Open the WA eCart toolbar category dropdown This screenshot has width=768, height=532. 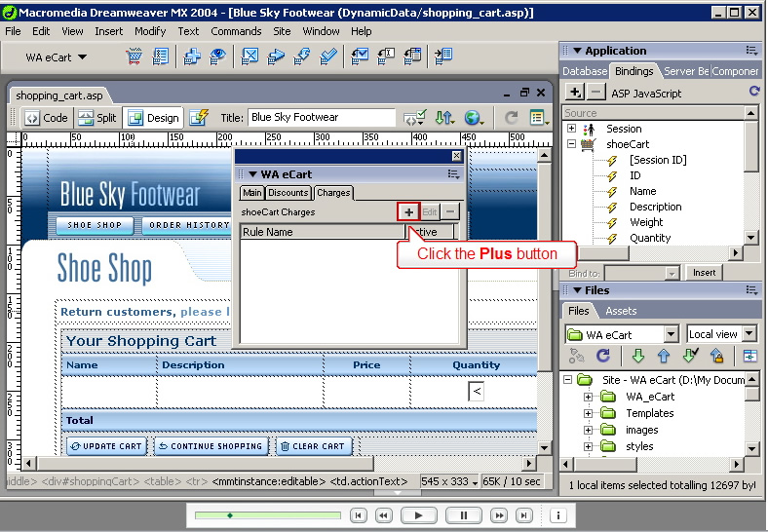click(82, 57)
